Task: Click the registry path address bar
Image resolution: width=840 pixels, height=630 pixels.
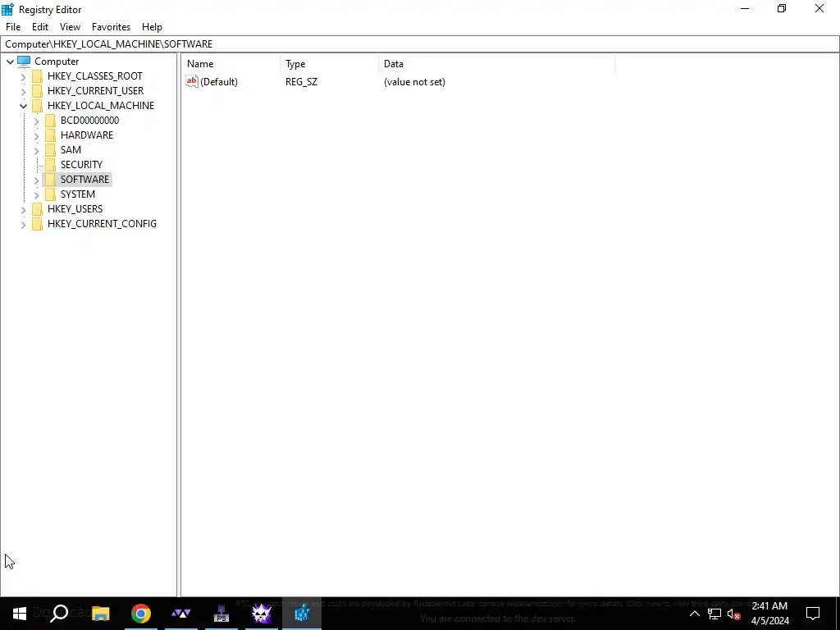Action: 420,44
